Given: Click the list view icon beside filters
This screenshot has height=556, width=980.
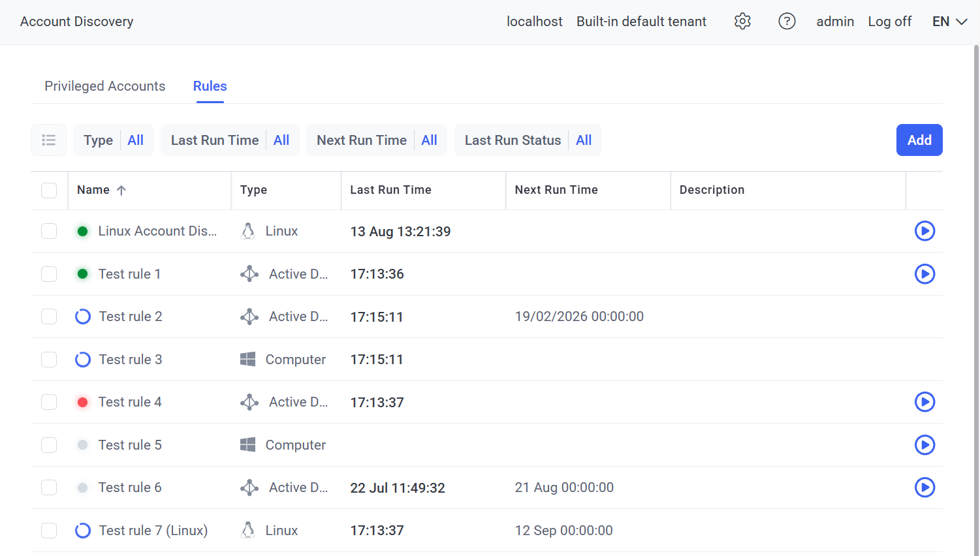Looking at the screenshot, I should click(x=49, y=140).
